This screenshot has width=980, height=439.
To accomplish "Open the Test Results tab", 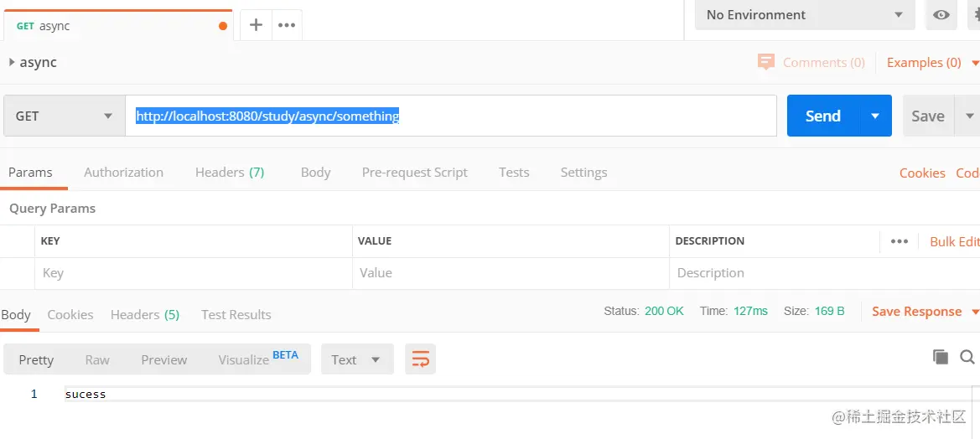I will point(236,315).
